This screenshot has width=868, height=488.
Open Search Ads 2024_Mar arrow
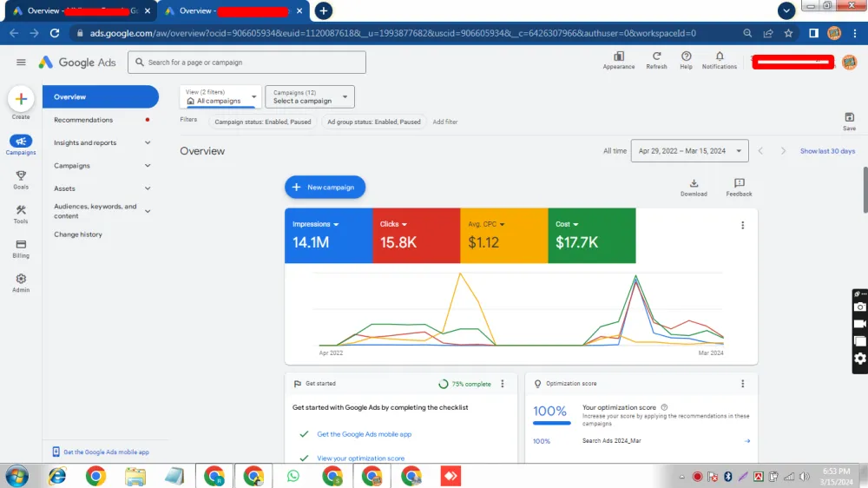click(746, 441)
